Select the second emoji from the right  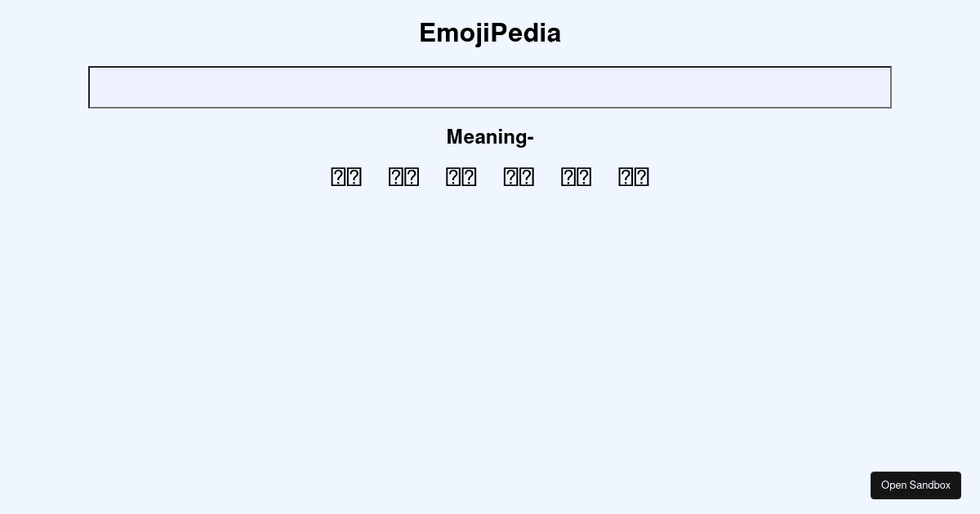(576, 177)
